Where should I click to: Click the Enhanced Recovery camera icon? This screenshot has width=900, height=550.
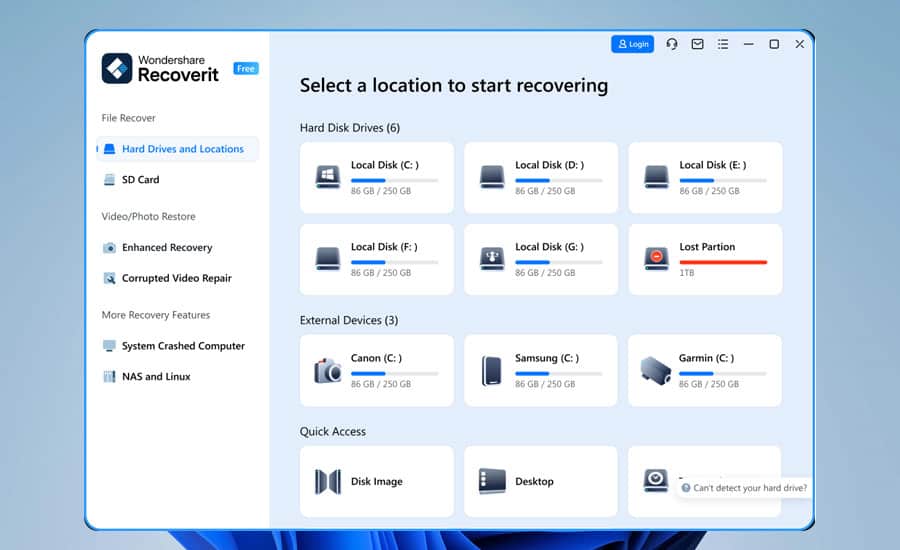click(x=109, y=247)
